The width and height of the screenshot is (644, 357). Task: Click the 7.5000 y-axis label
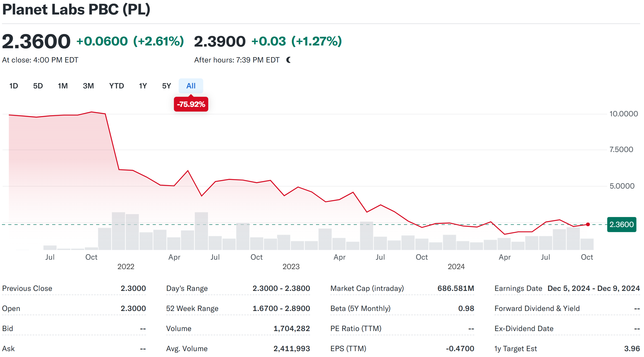click(x=621, y=149)
